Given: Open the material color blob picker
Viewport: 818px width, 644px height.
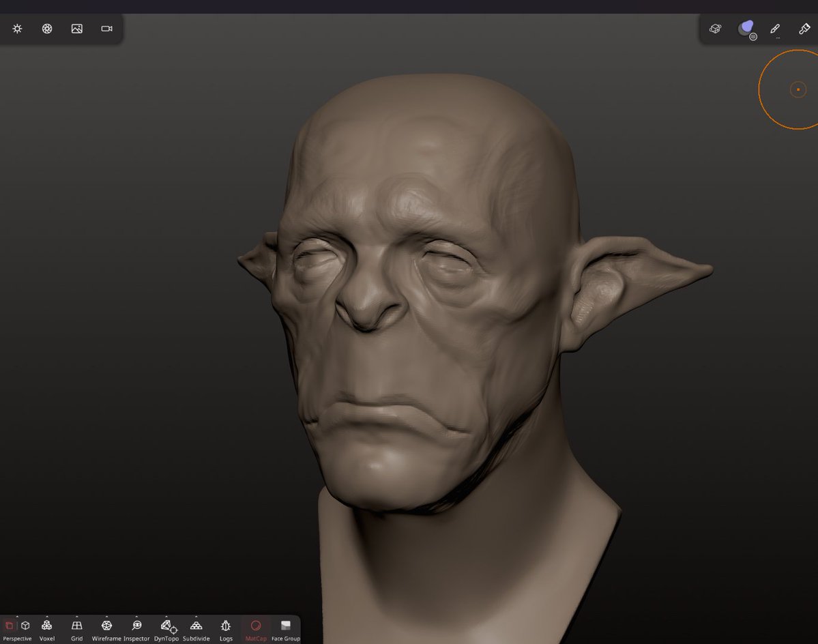Looking at the screenshot, I should click(x=747, y=29).
